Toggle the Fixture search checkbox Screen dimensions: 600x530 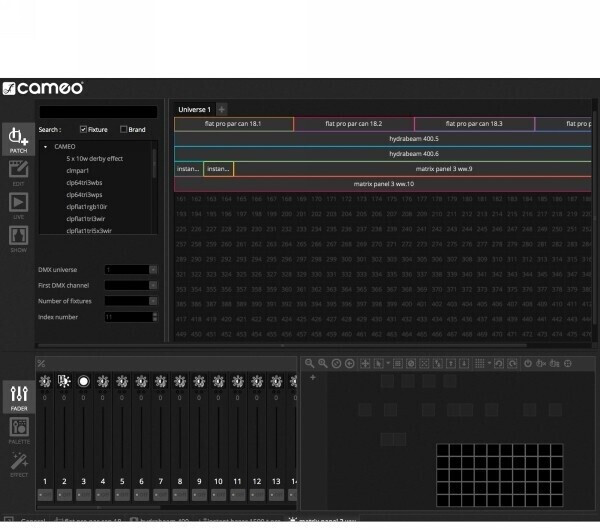pyautogui.click(x=83, y=129)
